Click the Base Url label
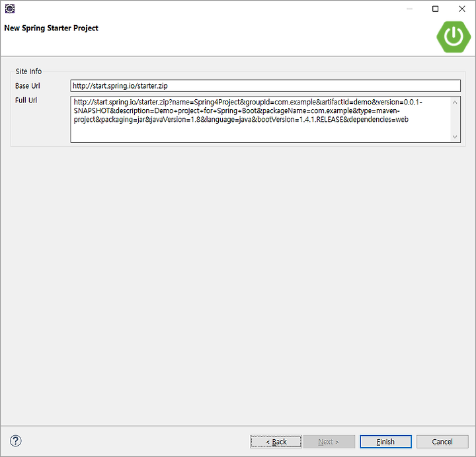 [28, 85]
